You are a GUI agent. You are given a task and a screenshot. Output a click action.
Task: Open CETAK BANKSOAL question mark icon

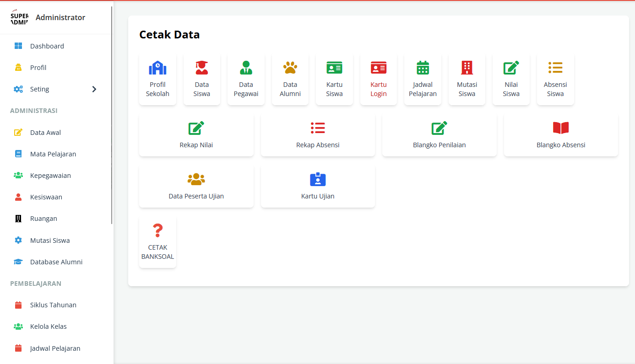pyautogui.click(x=157, y=230)
